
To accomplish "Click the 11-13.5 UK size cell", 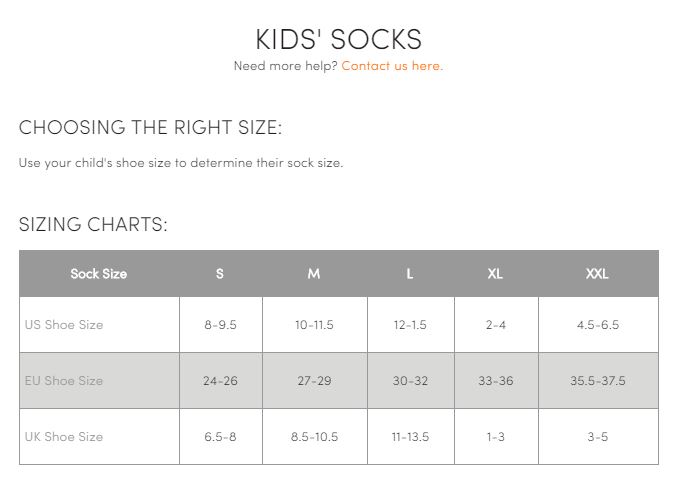I will [410, 437].
